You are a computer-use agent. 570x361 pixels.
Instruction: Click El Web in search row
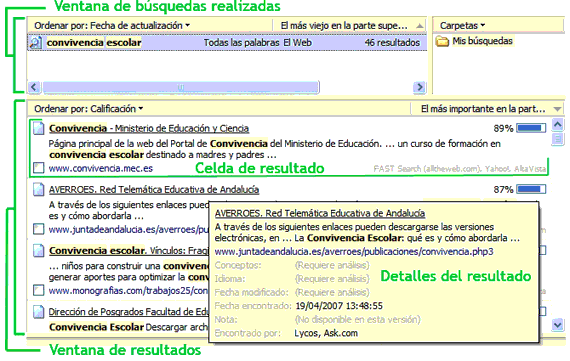297,43
